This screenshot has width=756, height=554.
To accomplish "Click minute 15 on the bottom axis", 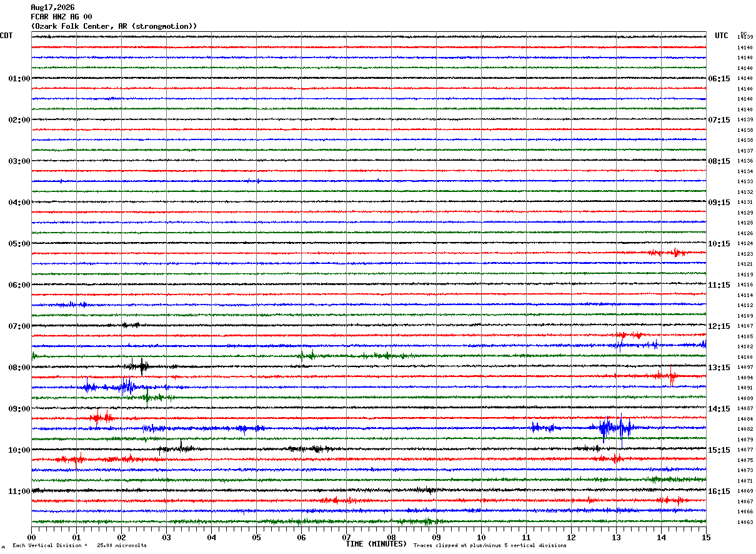I will click(x=706, y=537).
